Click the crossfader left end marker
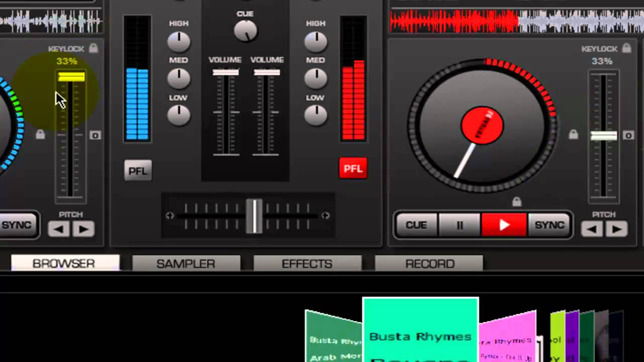This screenshot has height=362, width=644. pos(170,216)
